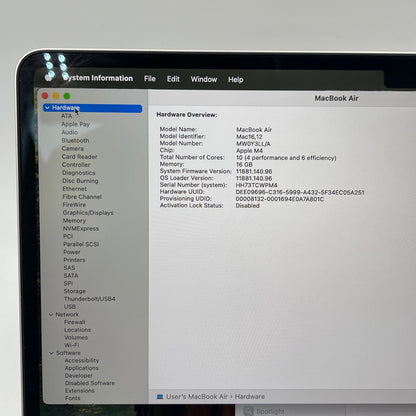Select ATA in the sidebar
This screenshot has height=416, width=416.
click(66, 116)
